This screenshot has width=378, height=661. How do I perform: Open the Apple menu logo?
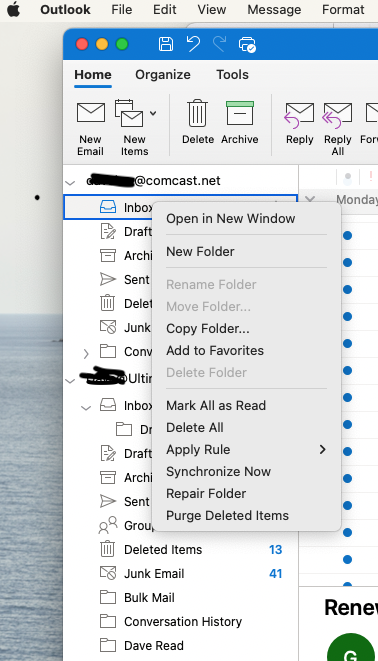click(x=13, y=9)
